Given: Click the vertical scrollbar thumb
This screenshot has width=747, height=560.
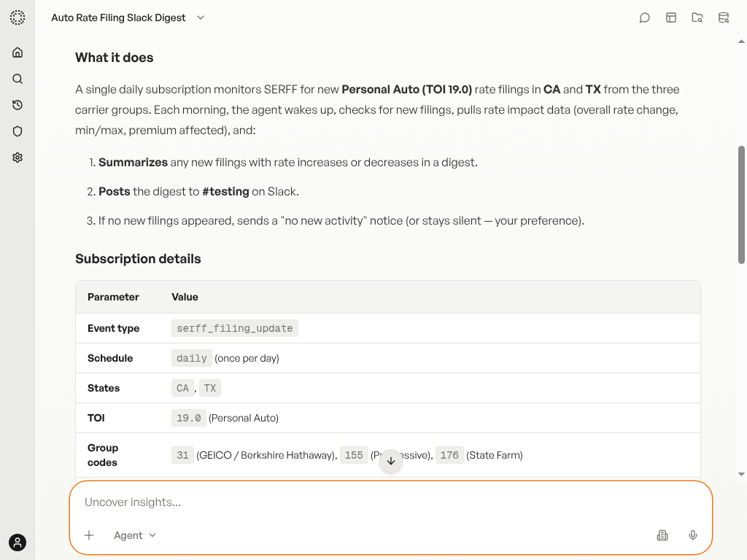Looking at the screenshot, I should point(741,205).
